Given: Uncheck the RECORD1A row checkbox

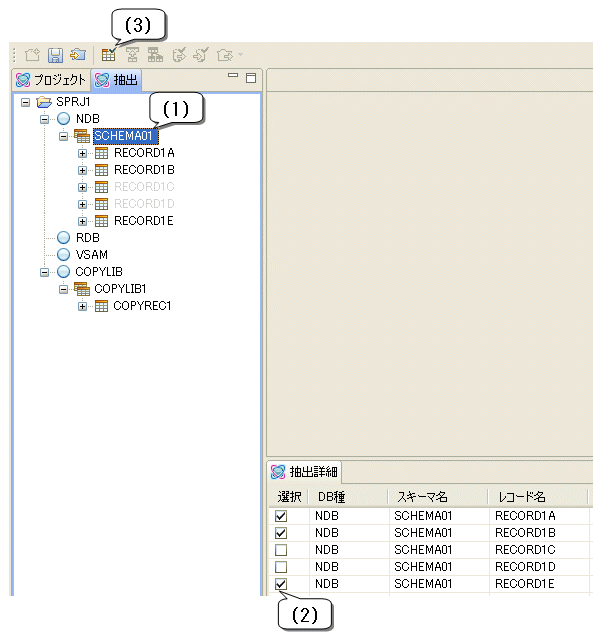Looking at the screenshot, I should 281,516.
